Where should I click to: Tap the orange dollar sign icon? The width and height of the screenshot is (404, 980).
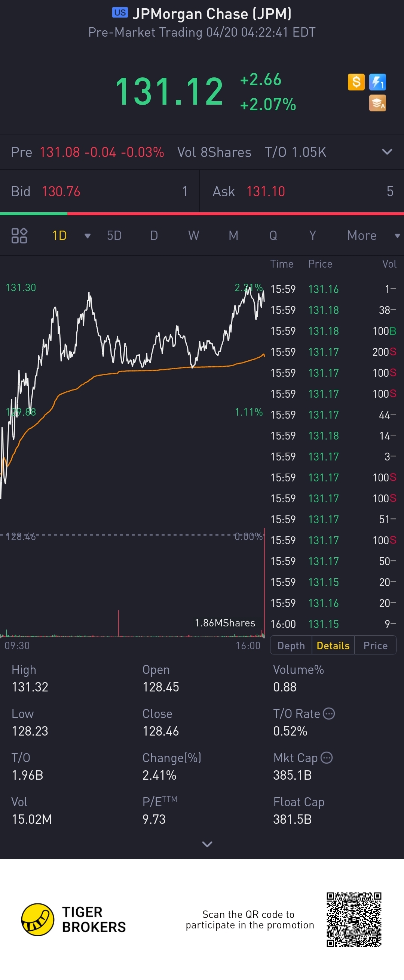pos(356,82)
